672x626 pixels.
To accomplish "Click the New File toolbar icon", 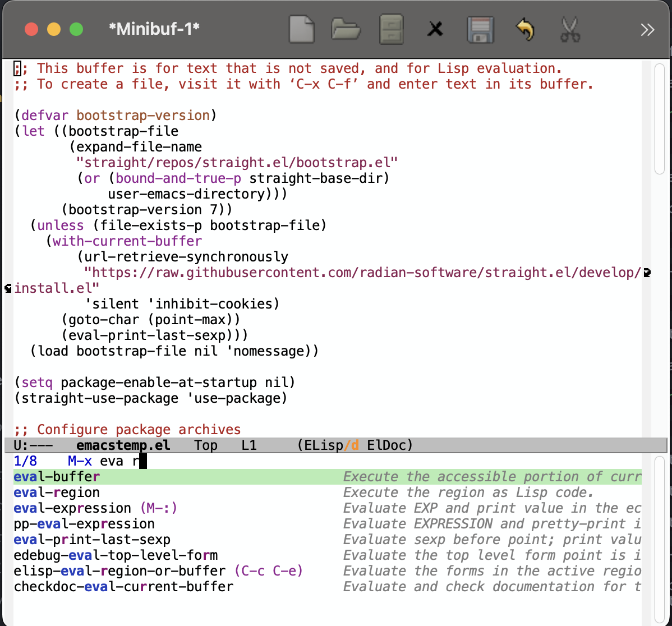I will click(x=302, y=29).
